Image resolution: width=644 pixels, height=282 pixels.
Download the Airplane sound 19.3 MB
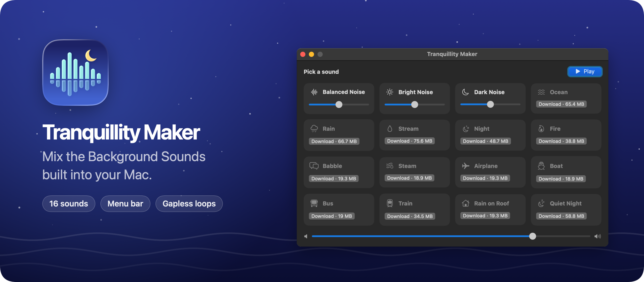(x=485, y=178)
